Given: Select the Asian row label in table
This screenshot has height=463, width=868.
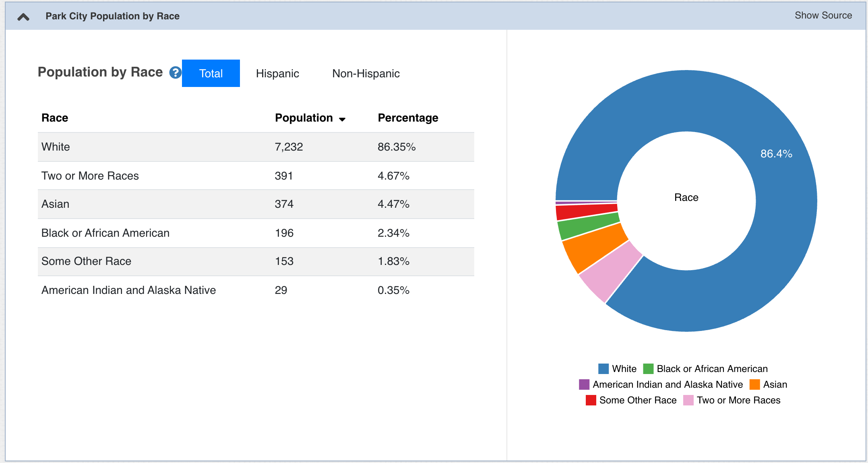Looking at the screenshot, I should point(55,204).
